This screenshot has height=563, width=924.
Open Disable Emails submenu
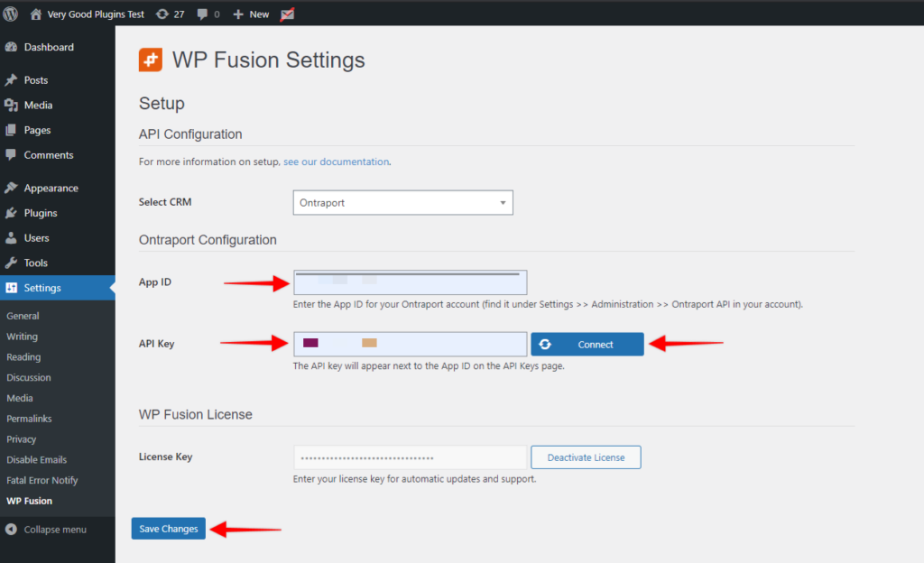[36, 460]
